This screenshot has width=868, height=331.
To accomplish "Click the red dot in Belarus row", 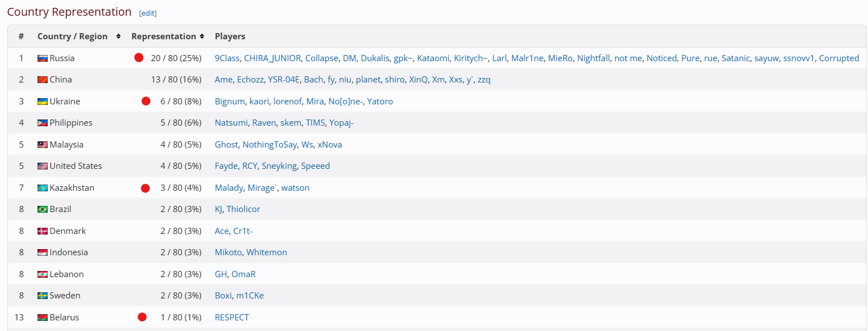I will pyautogui.click(x=142, y=317).
